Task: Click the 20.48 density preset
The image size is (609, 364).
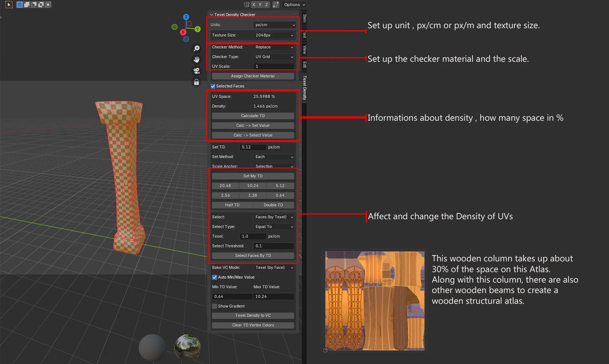Action: (225, 186)
